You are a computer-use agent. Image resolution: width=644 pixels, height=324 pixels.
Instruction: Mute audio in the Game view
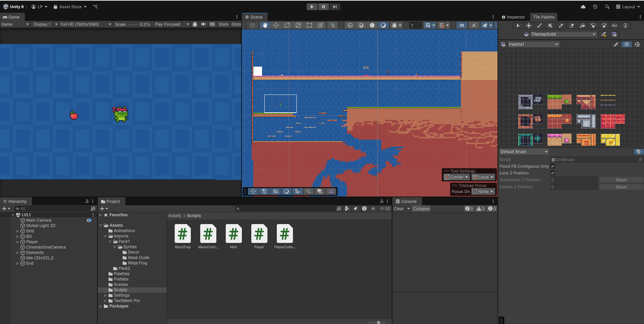coord(204,25)
